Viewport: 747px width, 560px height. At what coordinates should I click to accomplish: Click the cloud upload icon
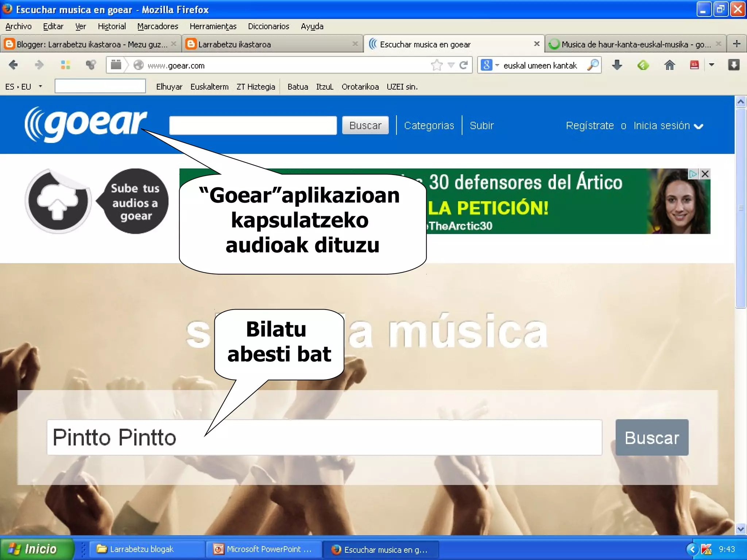coord(58,201)
